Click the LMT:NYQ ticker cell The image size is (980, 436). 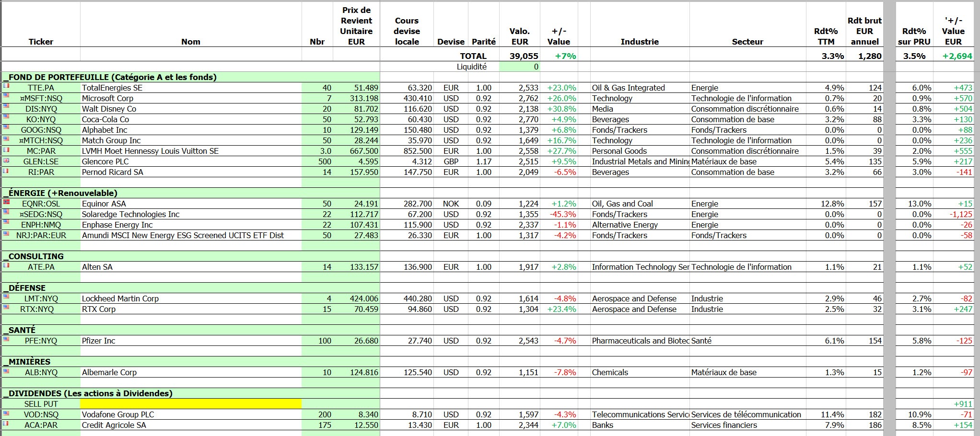click(41, 298)
